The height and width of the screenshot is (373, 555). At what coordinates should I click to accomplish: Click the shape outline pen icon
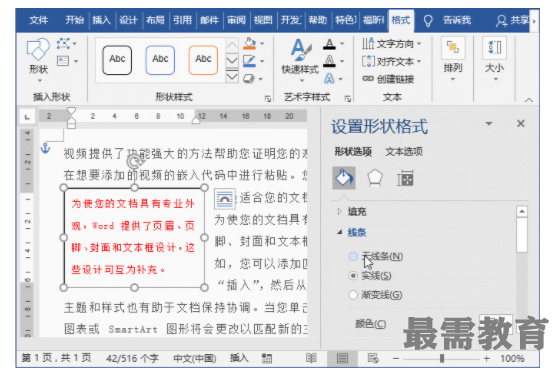(x=250, y=61)
